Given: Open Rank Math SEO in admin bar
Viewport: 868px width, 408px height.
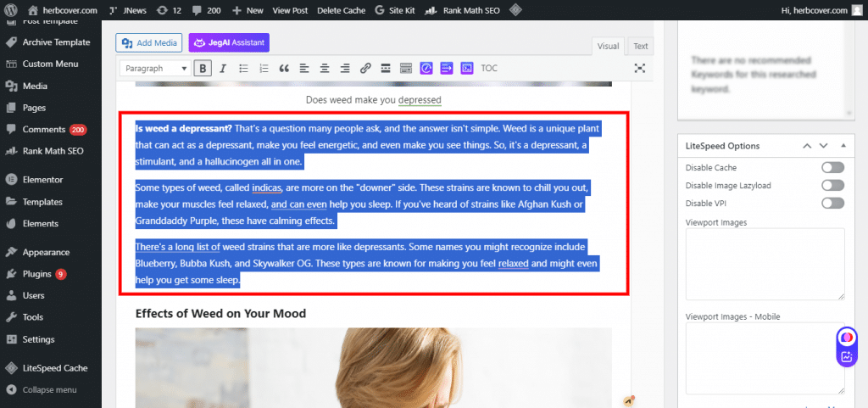Looking at the screenshot, I should pyautogui.click(x=461, y=10).
